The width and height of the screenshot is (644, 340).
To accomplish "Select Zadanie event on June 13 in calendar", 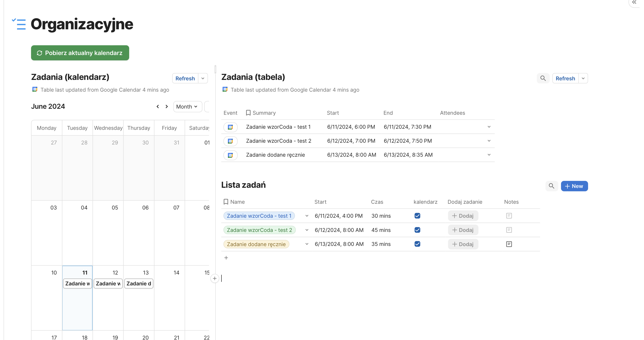I will pos(138,283).
